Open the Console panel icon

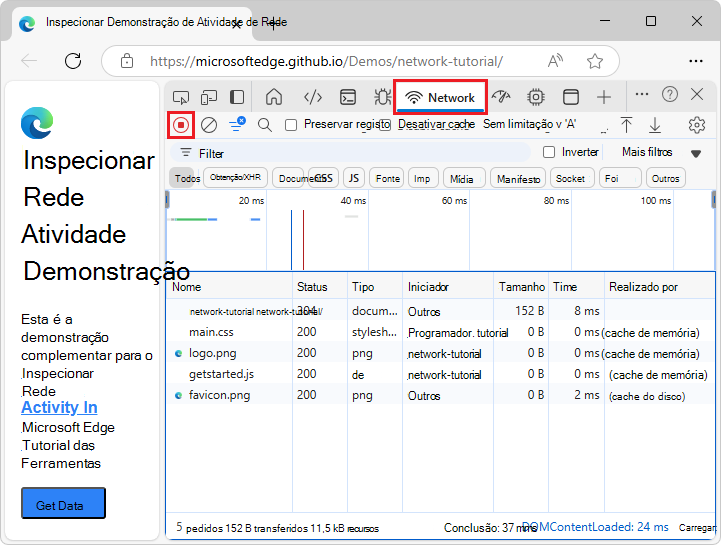point(347,97)
